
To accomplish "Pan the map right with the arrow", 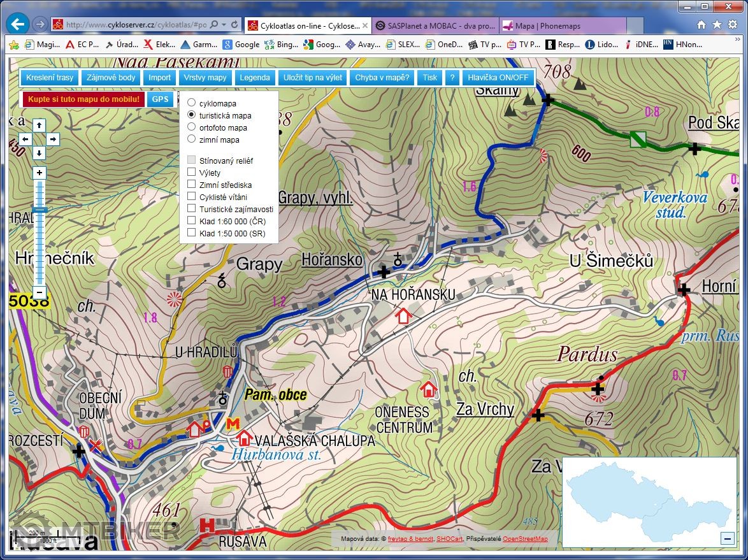I will (53, 139).
